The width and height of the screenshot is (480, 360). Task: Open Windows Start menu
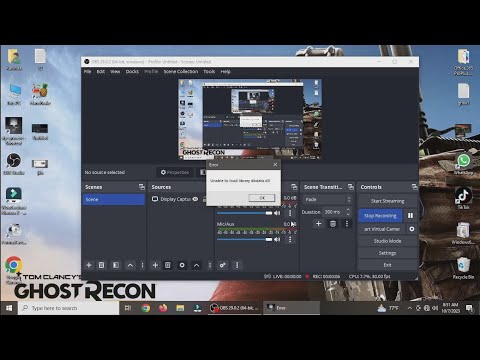[9, 308]
